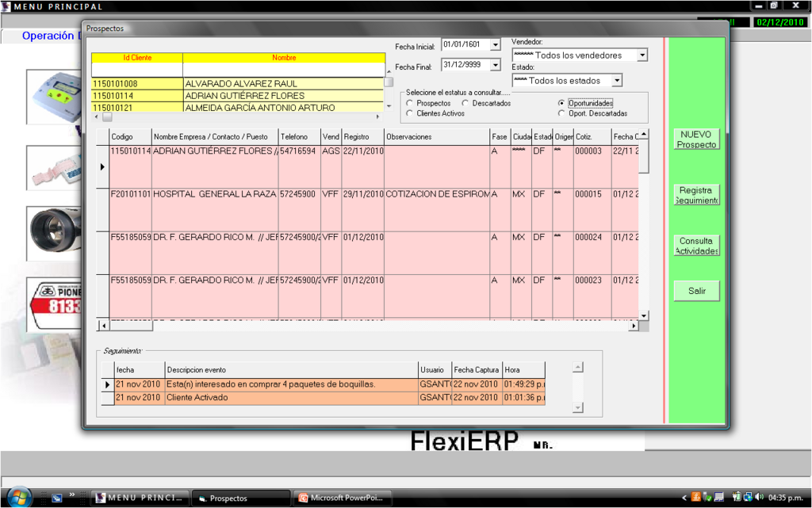Select the Prospectos radio button
Viewport: 812px width, 508px height.
click(409, 104)
